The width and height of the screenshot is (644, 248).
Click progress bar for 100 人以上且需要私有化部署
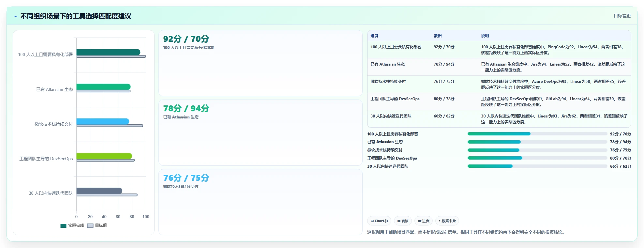pyautogui.click(x=537, y=134)
